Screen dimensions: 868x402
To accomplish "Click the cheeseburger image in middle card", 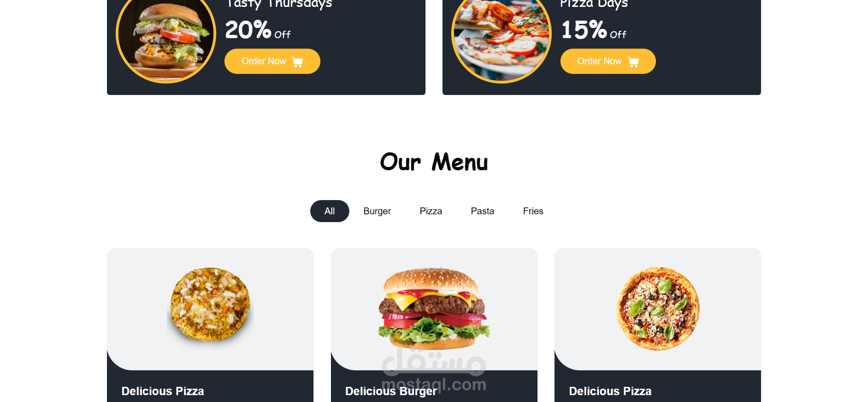I will click(434, 308).
